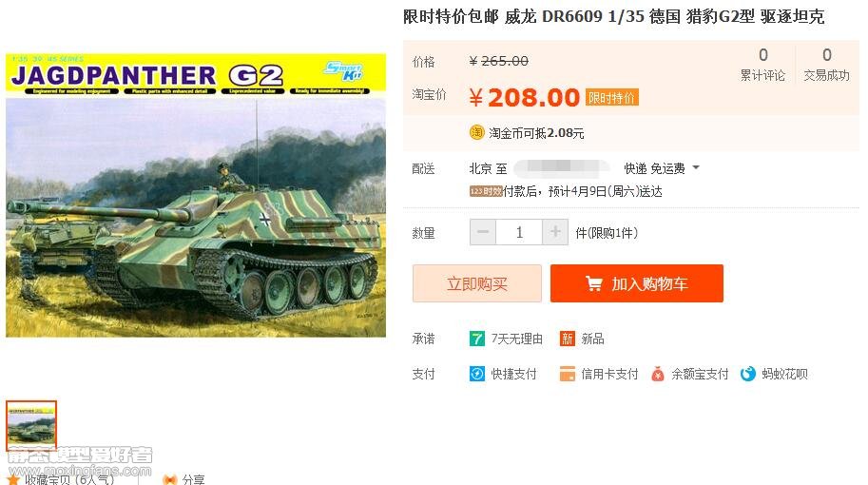
Task: Click the 立即购买 buy now button
Action: click(476, 283)
